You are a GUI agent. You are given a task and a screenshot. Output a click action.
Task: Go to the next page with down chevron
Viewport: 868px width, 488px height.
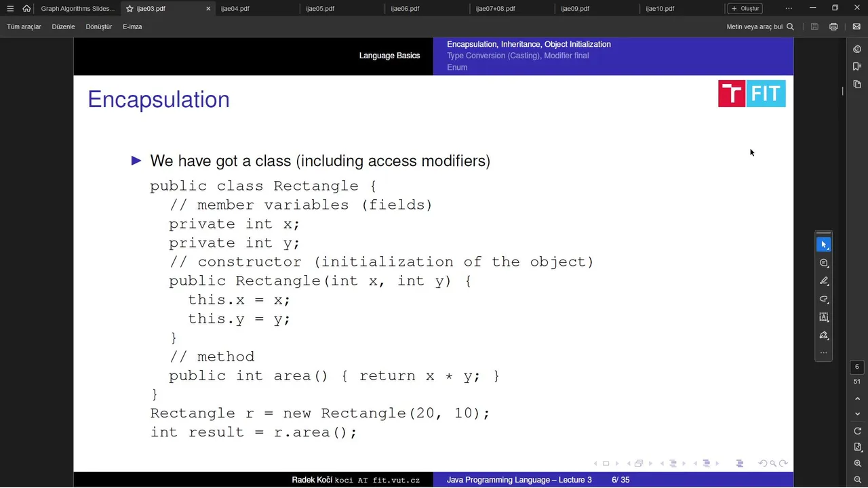point(857,413)
